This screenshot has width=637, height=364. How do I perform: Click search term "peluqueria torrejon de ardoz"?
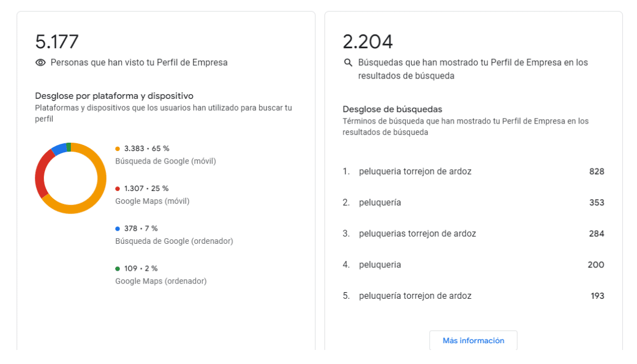(x=415, y=171)
